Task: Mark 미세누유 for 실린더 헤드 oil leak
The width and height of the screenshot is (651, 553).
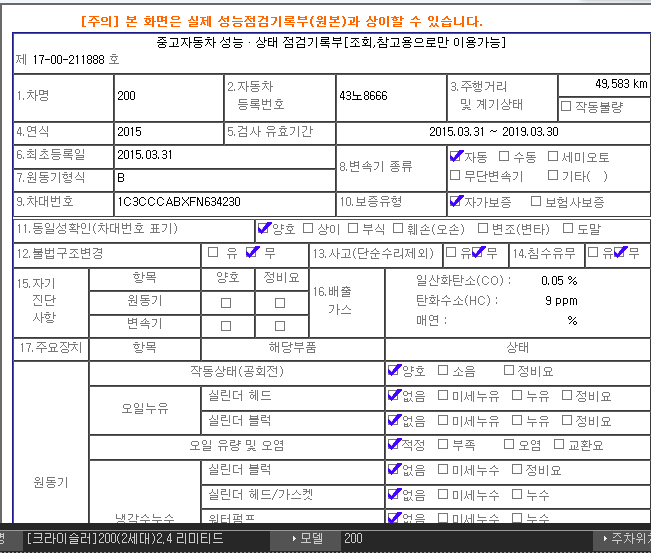Action: (x=443, y=396)
